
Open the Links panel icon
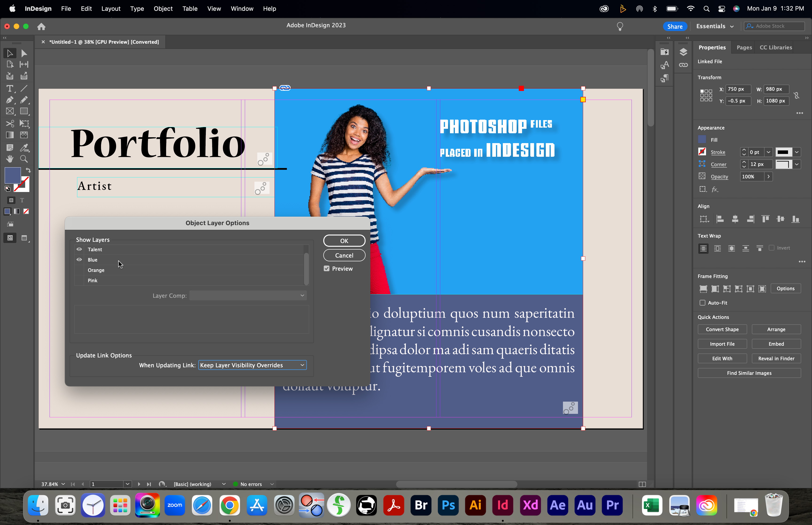[683, 65]
